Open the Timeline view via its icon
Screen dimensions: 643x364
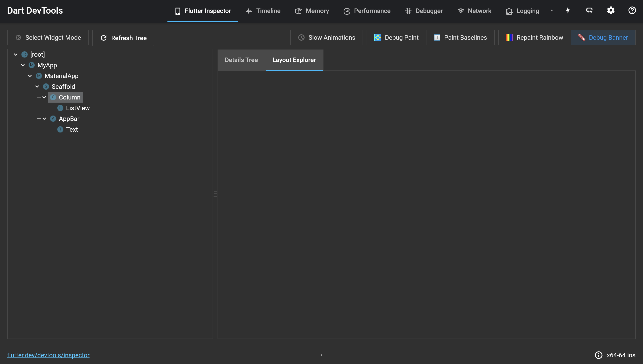click(249, 10)
